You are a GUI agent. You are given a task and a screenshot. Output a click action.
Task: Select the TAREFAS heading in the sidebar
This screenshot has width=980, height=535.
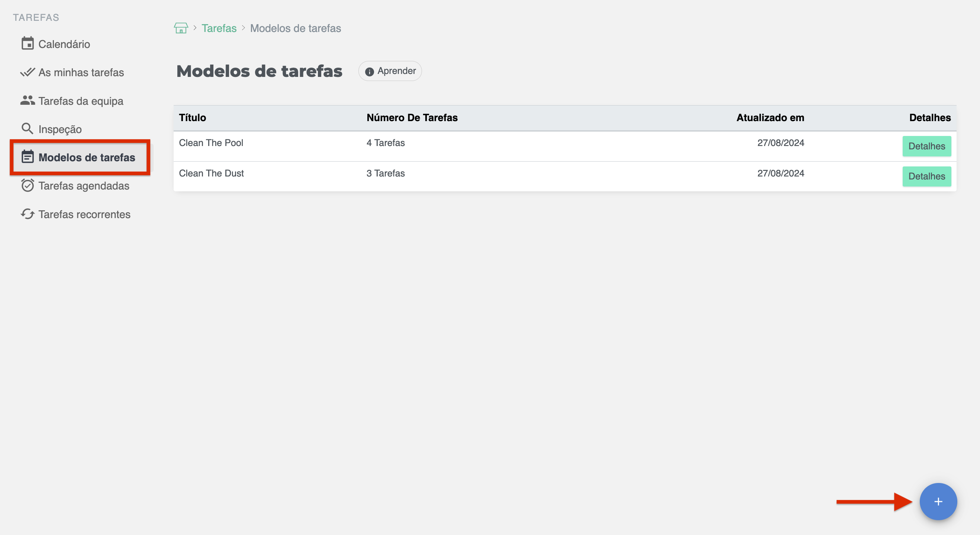[36, 17]
